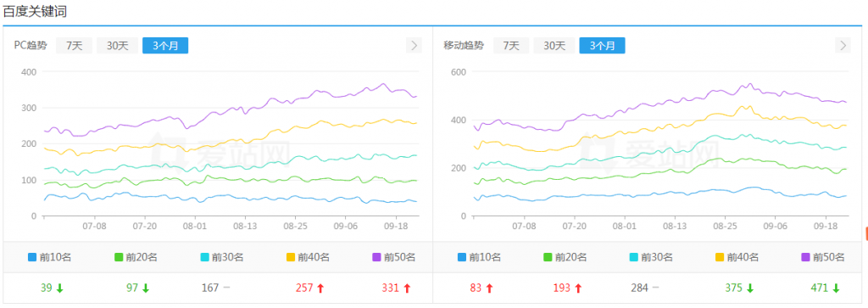Toggle 前10名 legend in PC趋势 chart
The height and width of the screenshot is (308, 868).
pyautogui.click(x=49, y=257)
